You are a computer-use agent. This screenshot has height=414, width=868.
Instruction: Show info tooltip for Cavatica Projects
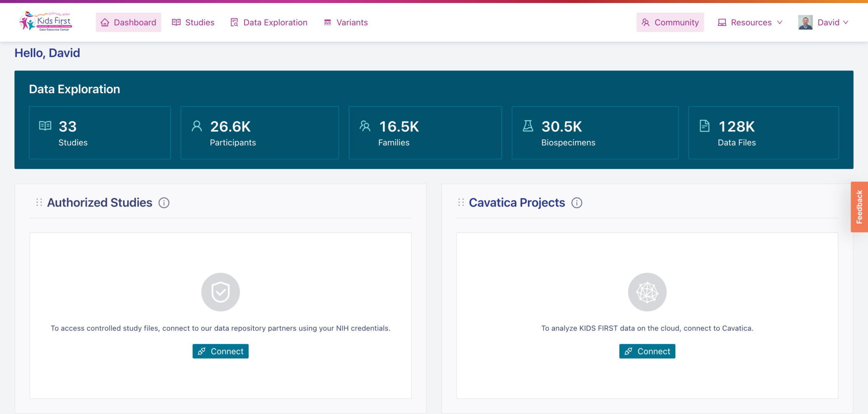[x=577, y=203]
